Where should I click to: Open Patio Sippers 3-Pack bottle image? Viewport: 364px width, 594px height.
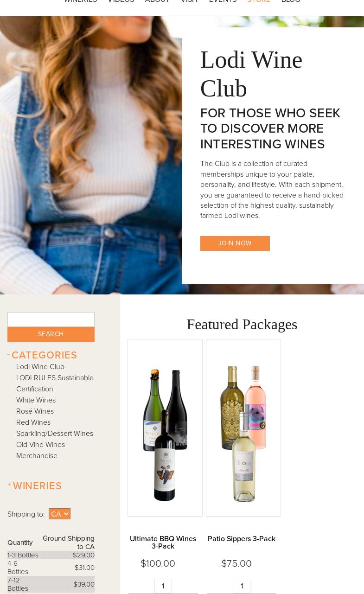[x=243, y=428]
